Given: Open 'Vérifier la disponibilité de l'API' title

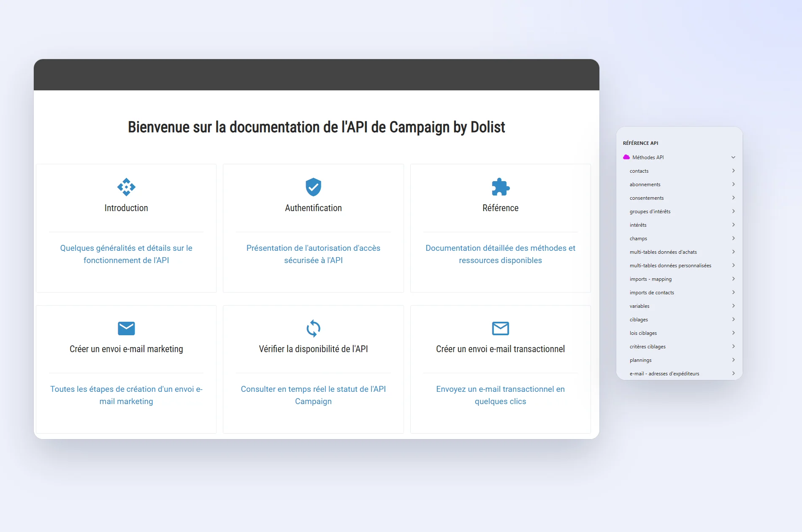Looking at the screenshot, I should (x=313, y=349).
